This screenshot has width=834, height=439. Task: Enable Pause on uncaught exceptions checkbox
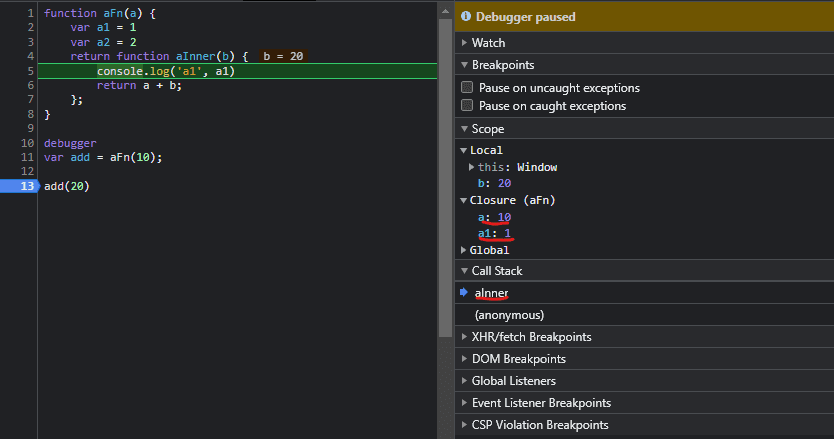[467, 88]
